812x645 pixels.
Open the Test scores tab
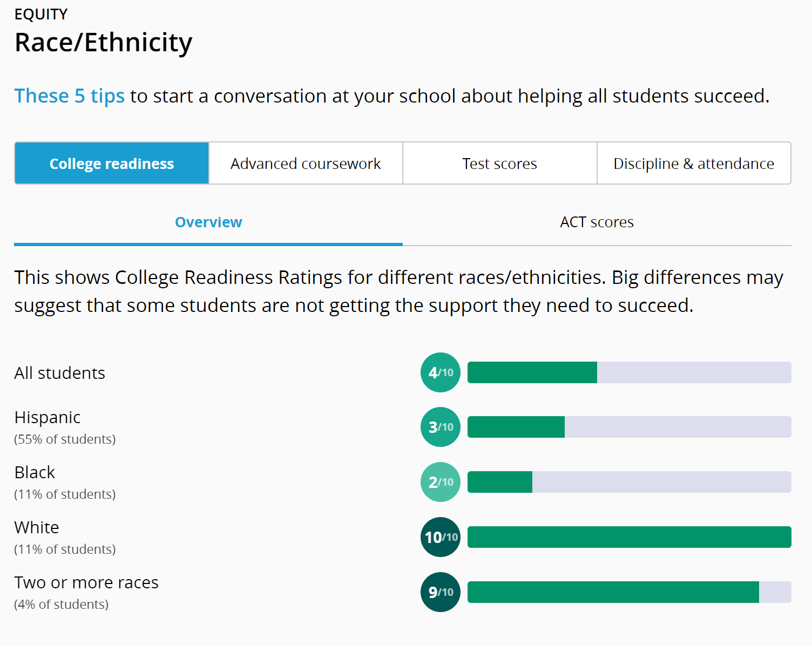499,164
